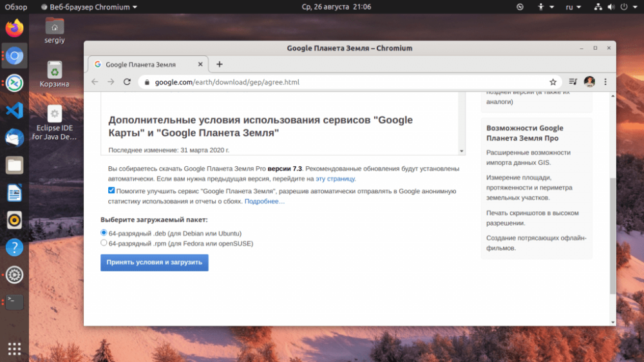View site security lock info
This screenshot has width=644, height=362.
[x=147, y=82]
